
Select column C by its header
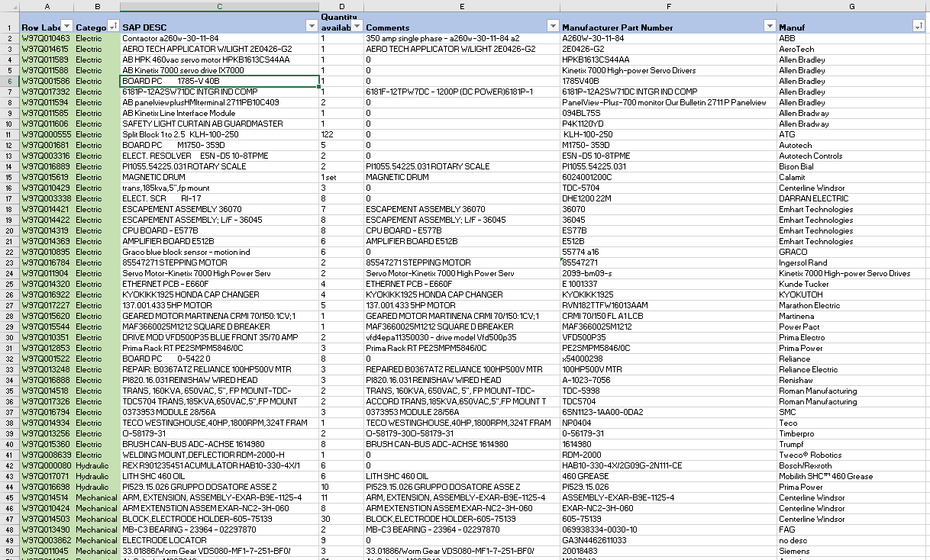coord(219,6)
